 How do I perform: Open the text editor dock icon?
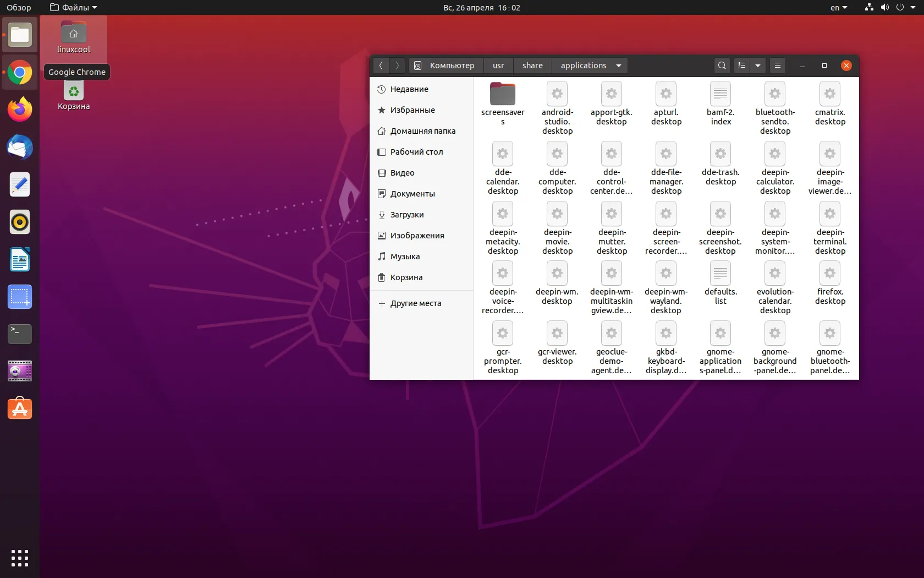coord(20,184)
